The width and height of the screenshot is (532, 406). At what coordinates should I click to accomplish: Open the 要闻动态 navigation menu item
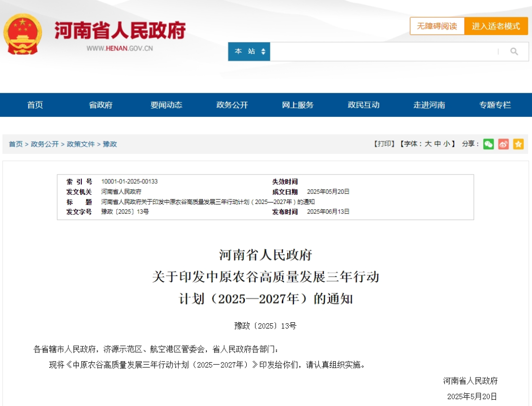point(166,105)
